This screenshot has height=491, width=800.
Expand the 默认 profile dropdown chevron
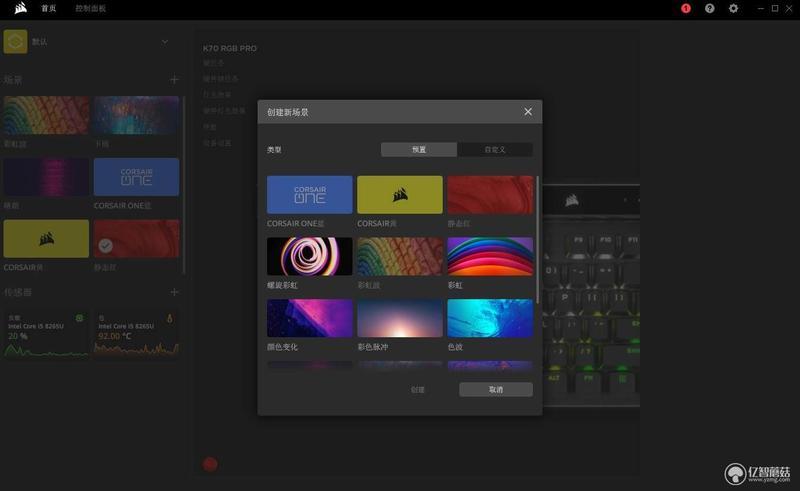click(165, 41)
